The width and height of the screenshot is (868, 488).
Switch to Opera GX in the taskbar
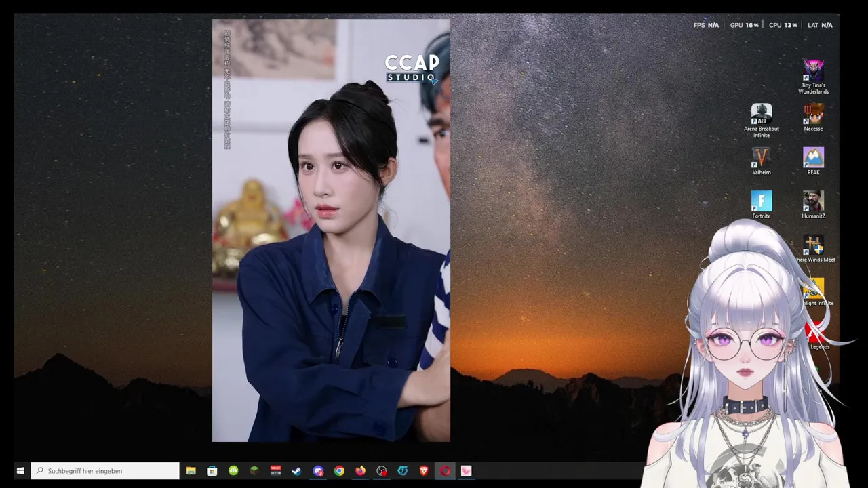(x=445, y=470)
